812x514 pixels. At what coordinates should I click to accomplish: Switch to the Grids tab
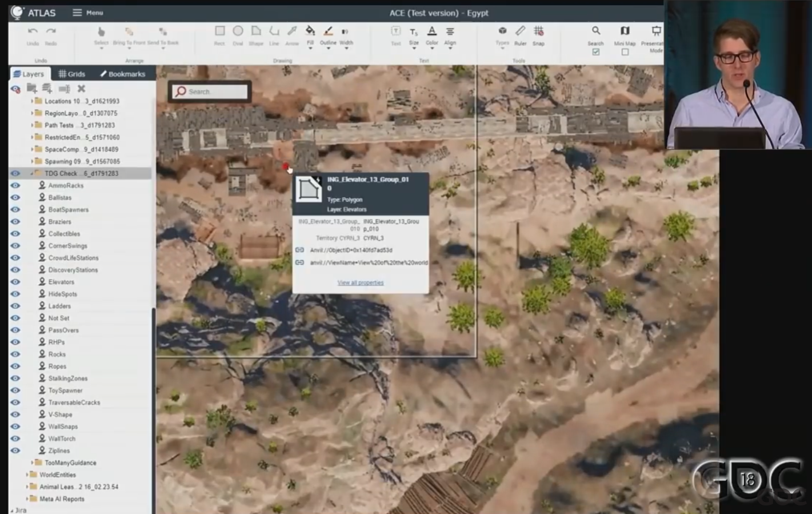click(71, 74)
